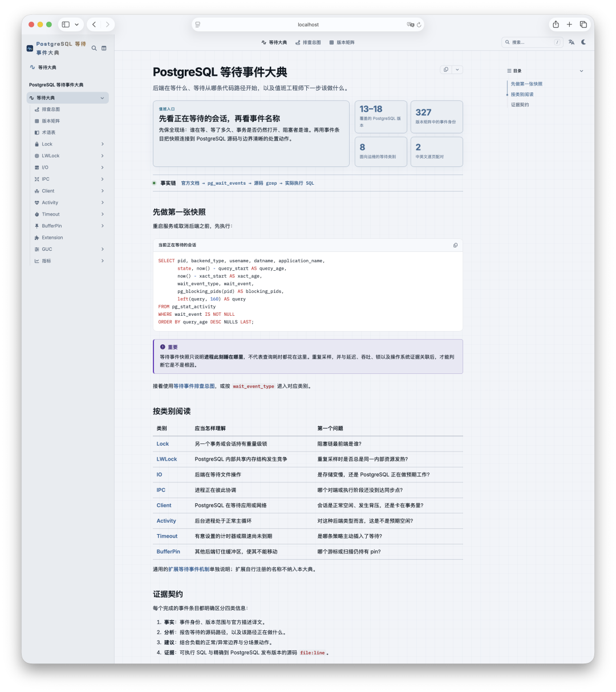Switch to the 版本矩阵 top navigation tab
This screenshot has height=692, width=616.
(342, 42)
